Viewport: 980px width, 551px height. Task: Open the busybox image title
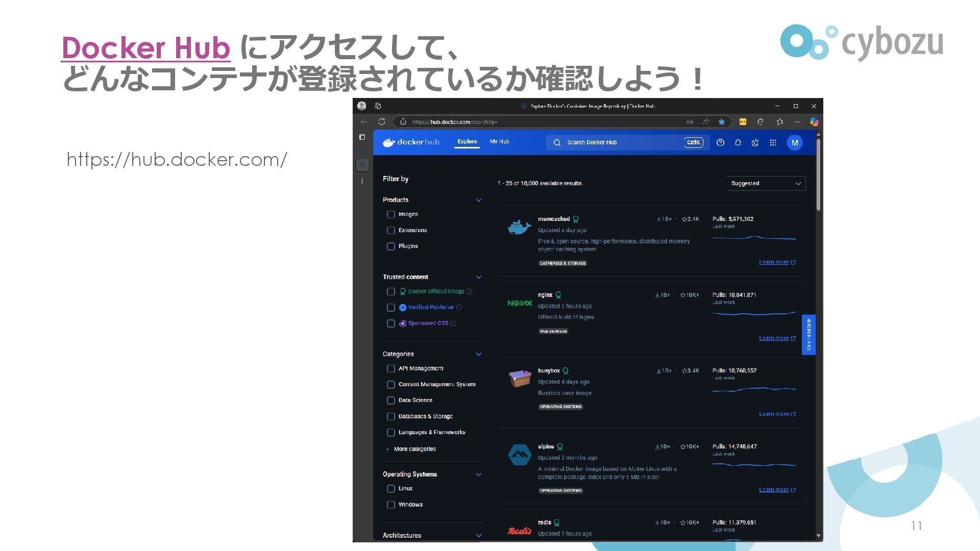(x=549, y=371)
